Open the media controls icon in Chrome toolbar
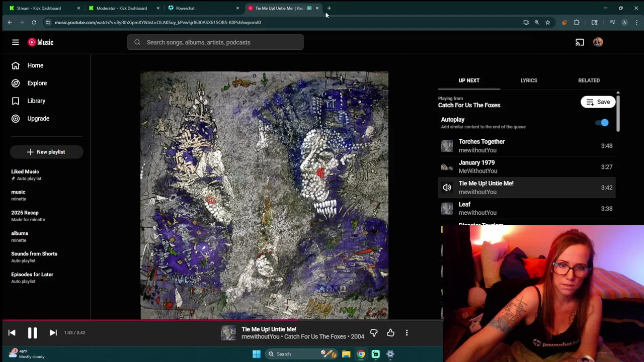The width and height of the screenshot is (644, 362). 612,22
